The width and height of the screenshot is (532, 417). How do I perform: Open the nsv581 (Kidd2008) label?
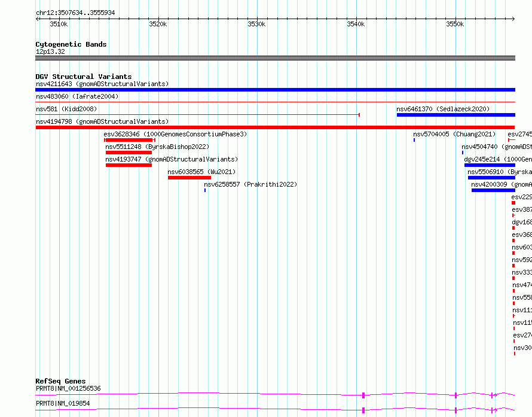66,109
